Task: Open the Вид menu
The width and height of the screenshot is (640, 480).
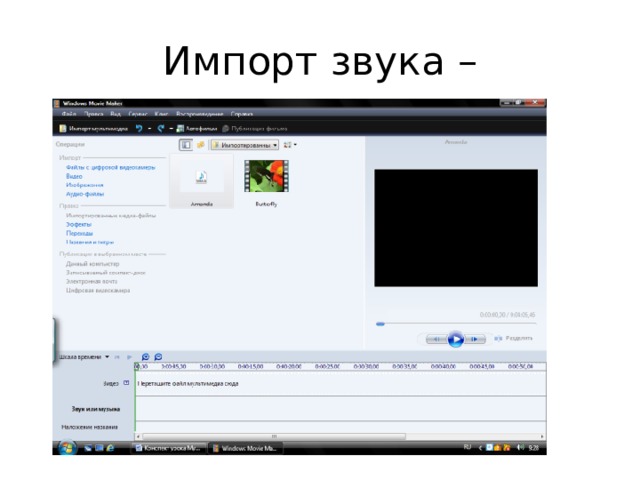Action: pyautogui.click(x=116, y=114)
